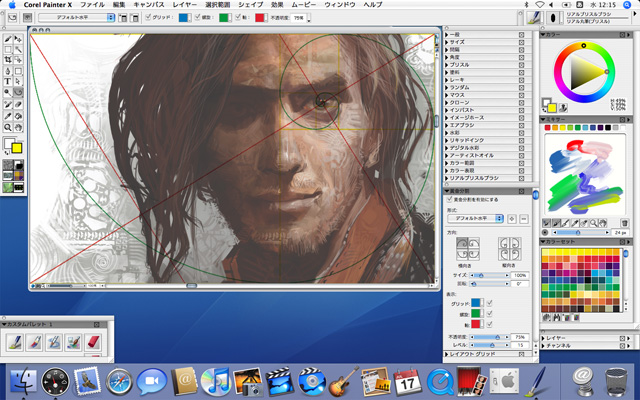The height and width of the screenshot is (400, 640).
Task: Open Corel Painter app from Dock brush icon
Action: click(539, 382)
